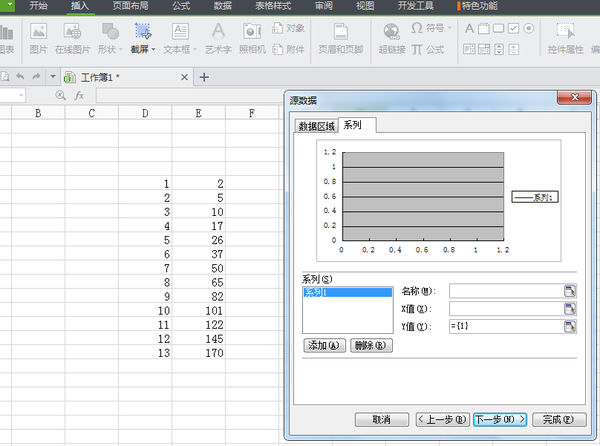This screenshot has width=600, height=446.
Task: Click the 截屏 screenshot tool icon
Action: tap(142, 32)
